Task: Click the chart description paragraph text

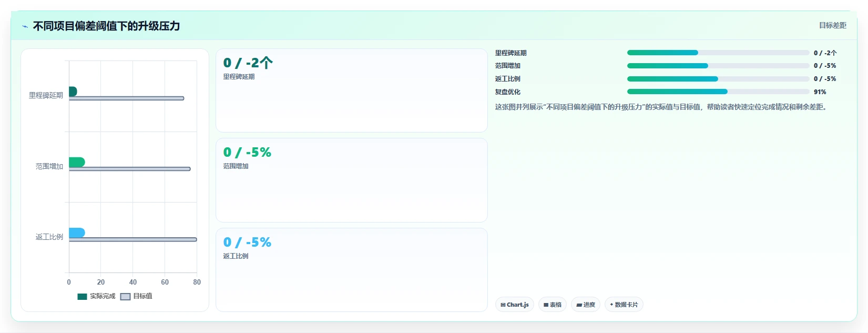Action: coord(662,107)
